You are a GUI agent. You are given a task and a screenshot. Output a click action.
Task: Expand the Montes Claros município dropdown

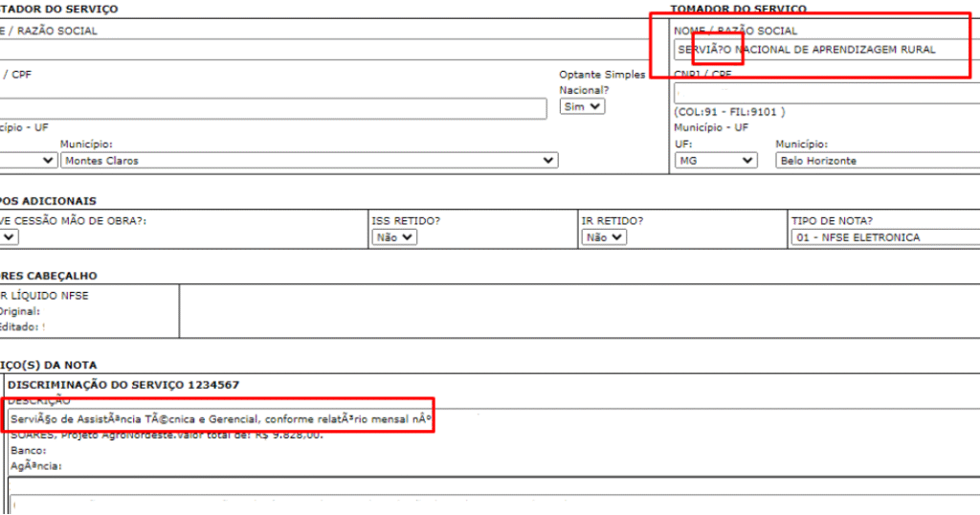[x=308, y=161]
